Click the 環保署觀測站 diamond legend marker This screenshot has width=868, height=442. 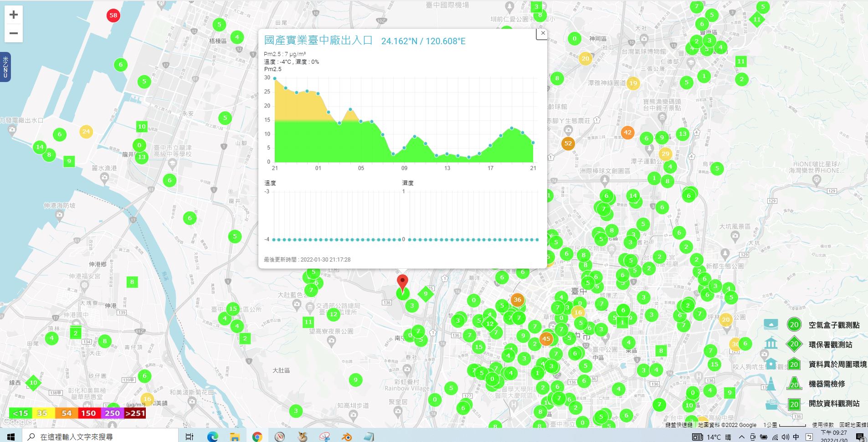pos(794,344)
